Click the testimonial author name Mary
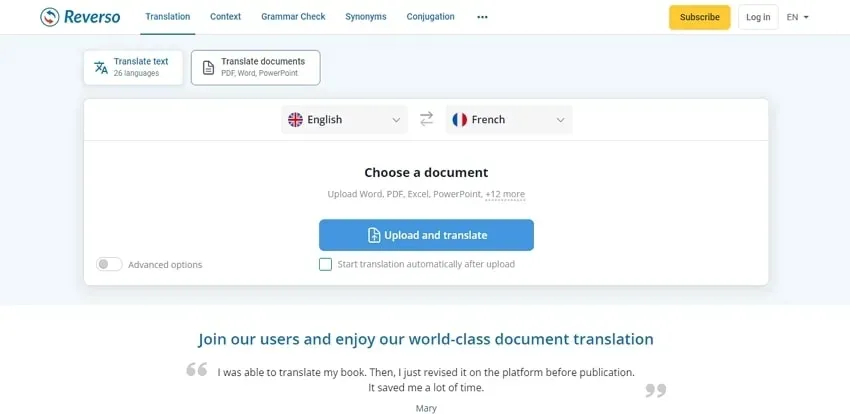The width and height of the screenshot is (850, 414). (426, 408)
